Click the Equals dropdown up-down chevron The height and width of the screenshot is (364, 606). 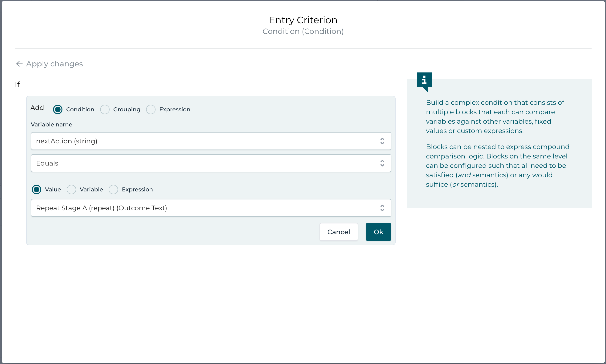(382, 163)
